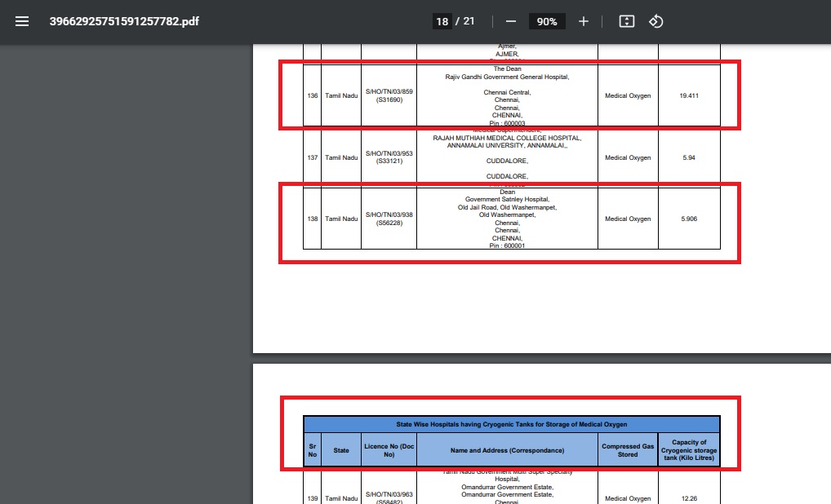Click serial number 137 cell
This screenshot has width=831, height=504.
pos(313,157)
